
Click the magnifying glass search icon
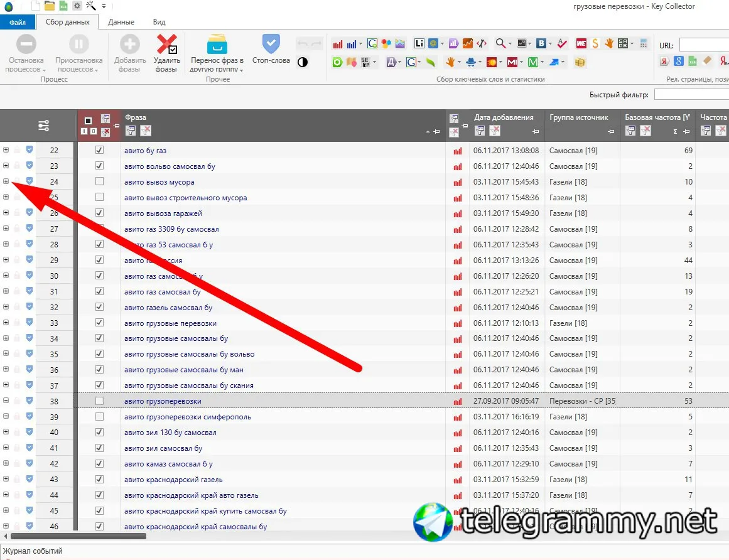(x=500, y=44)
